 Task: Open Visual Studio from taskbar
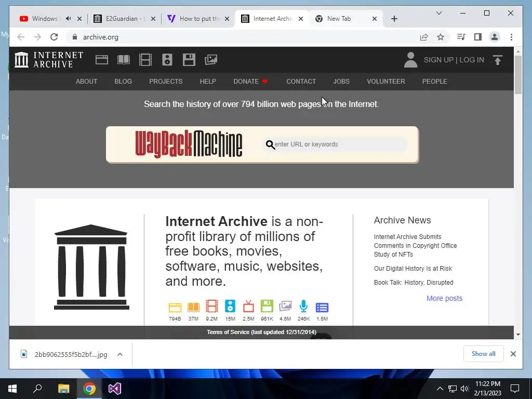(115, 389)
